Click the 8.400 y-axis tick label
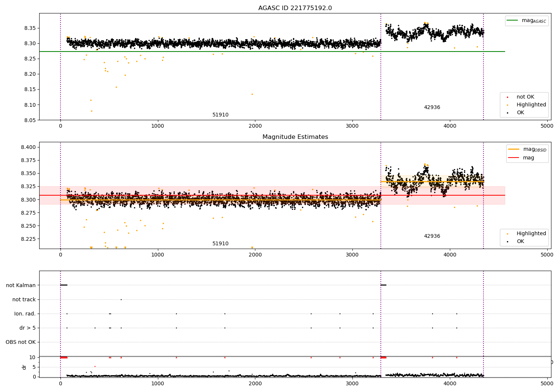Screen dimensions: 560x392 (28, 147)
